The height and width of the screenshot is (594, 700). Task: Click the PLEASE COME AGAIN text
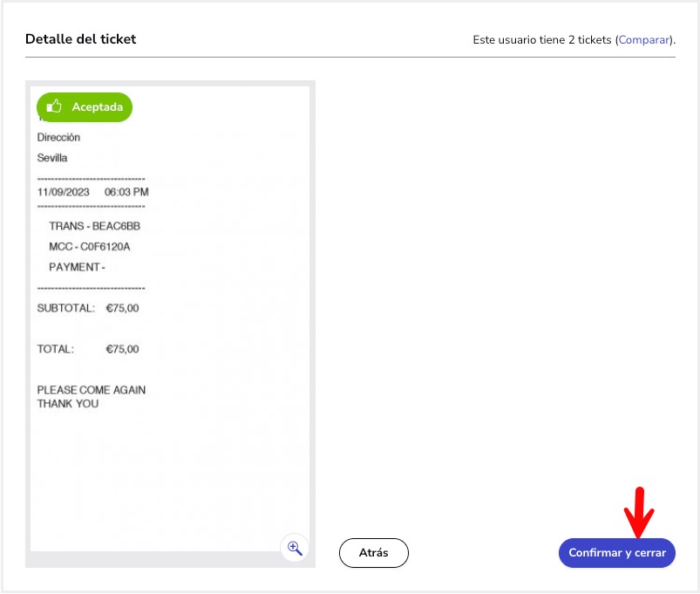pyautogui.click(x=91, y=390)
